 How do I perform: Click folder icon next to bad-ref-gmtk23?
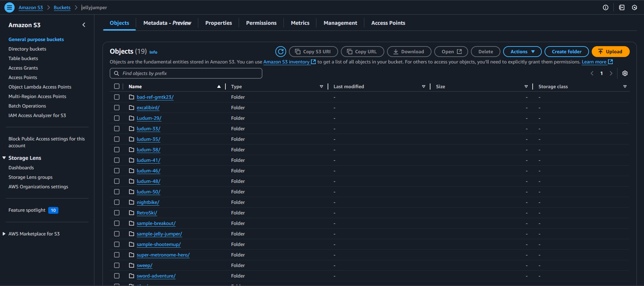132,97
